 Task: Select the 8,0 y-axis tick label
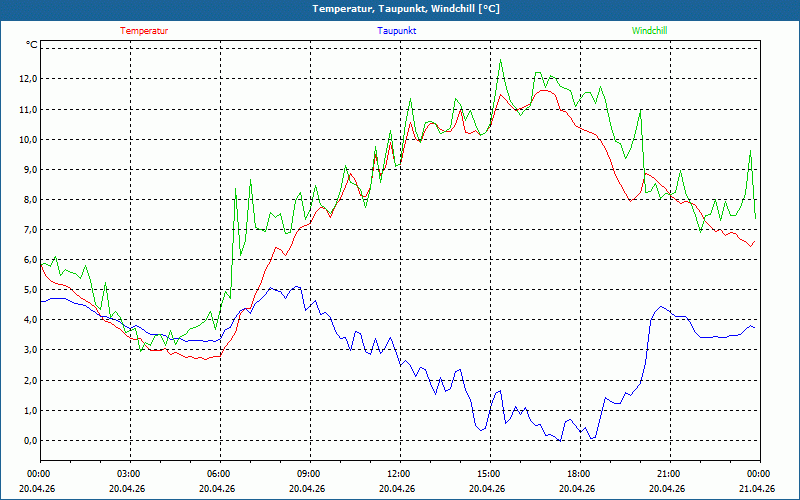[x=28, y=200]
